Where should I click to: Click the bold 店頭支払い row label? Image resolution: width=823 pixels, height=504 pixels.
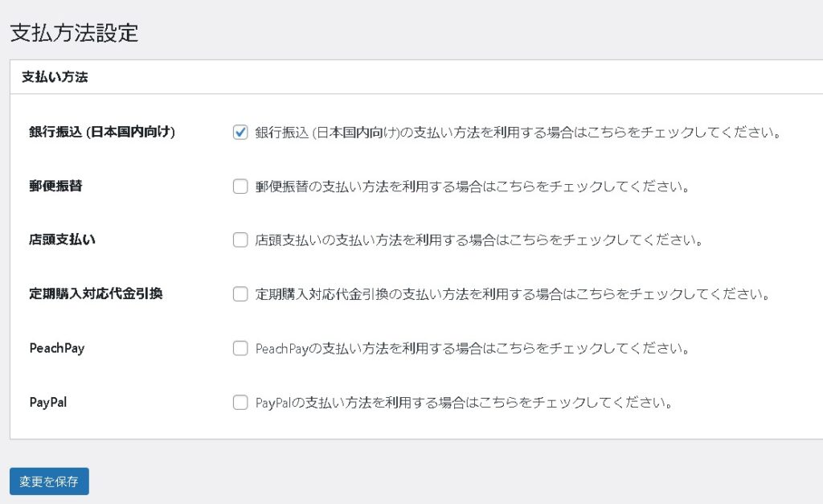coord(63,240)
